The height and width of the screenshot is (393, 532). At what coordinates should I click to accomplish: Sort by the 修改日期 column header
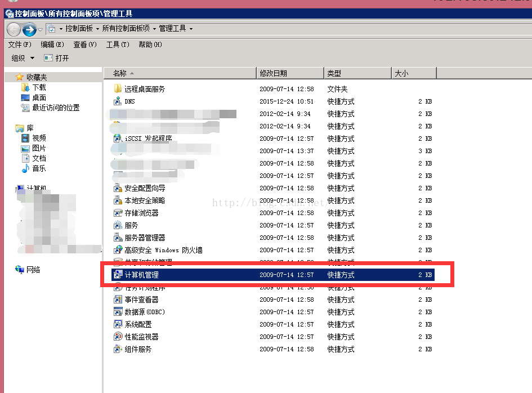[290, 73]
